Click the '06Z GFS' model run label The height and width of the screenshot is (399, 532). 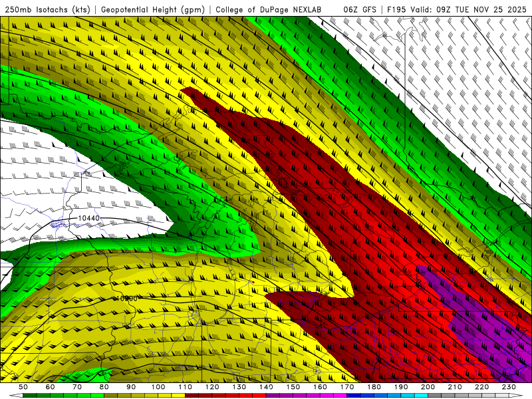[360, 9]
